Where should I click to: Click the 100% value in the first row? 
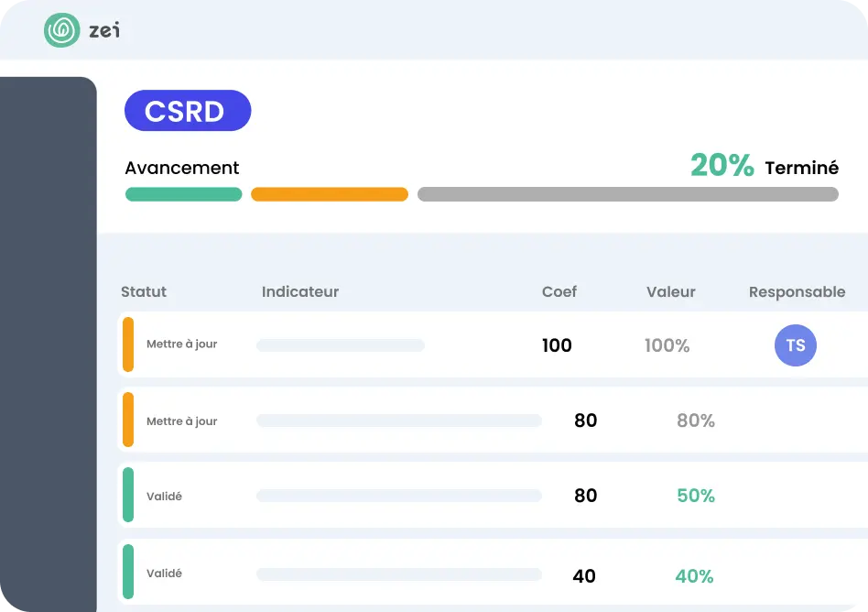coord(667,345)
